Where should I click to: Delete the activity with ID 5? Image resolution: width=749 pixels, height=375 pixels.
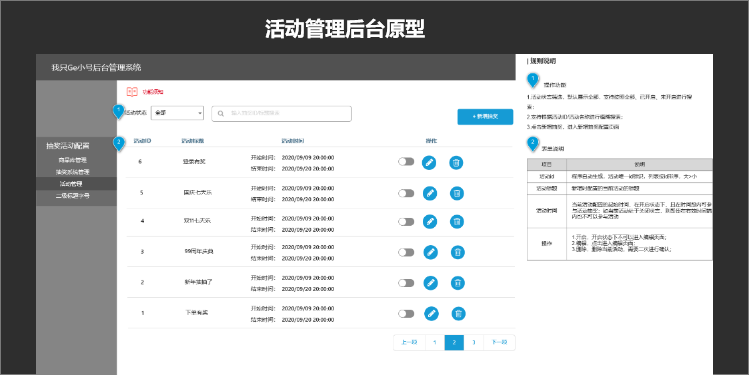click(x=457, y=193)
